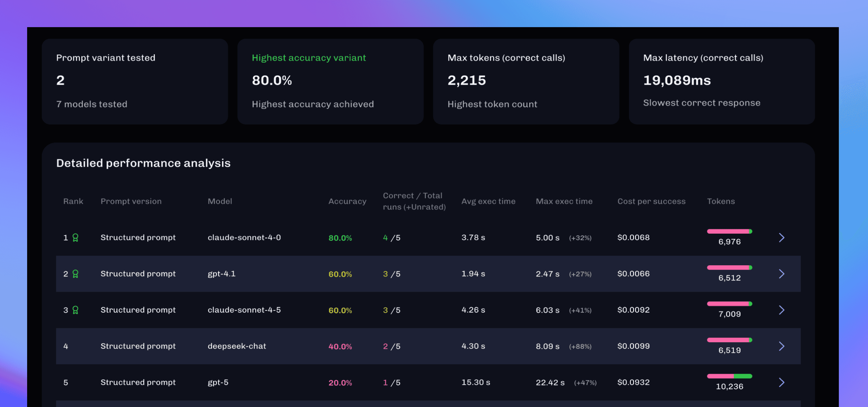Click the award ribbon icon beside gpt-4.1
868x407 pixels.
[x=75, y=274]
